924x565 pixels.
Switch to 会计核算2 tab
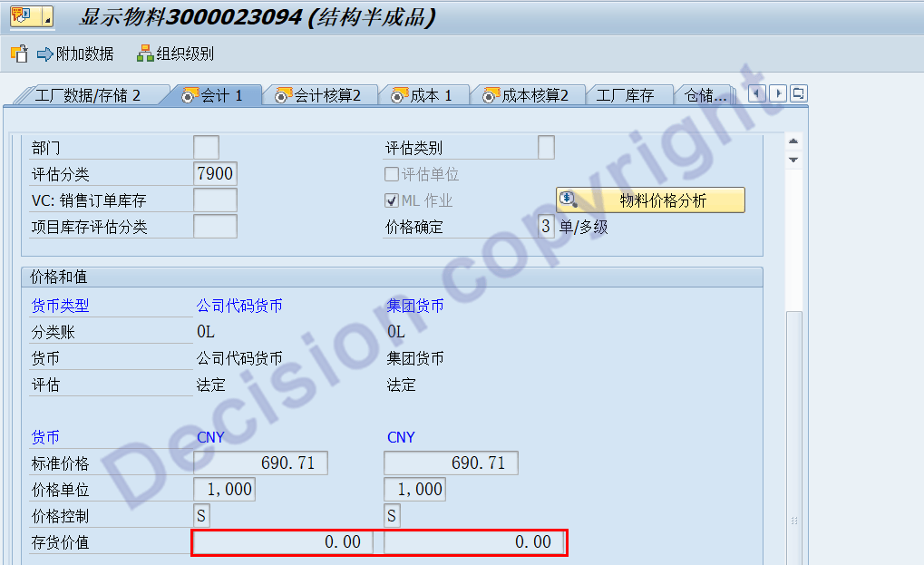tap(318, 95)
